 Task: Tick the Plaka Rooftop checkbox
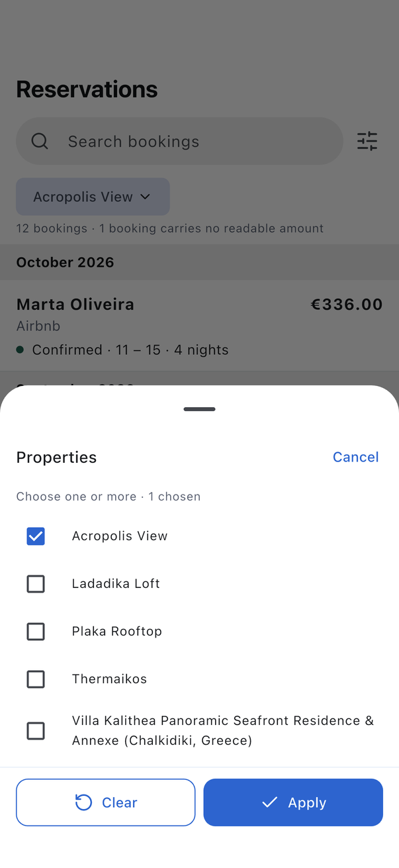point(36,632)
